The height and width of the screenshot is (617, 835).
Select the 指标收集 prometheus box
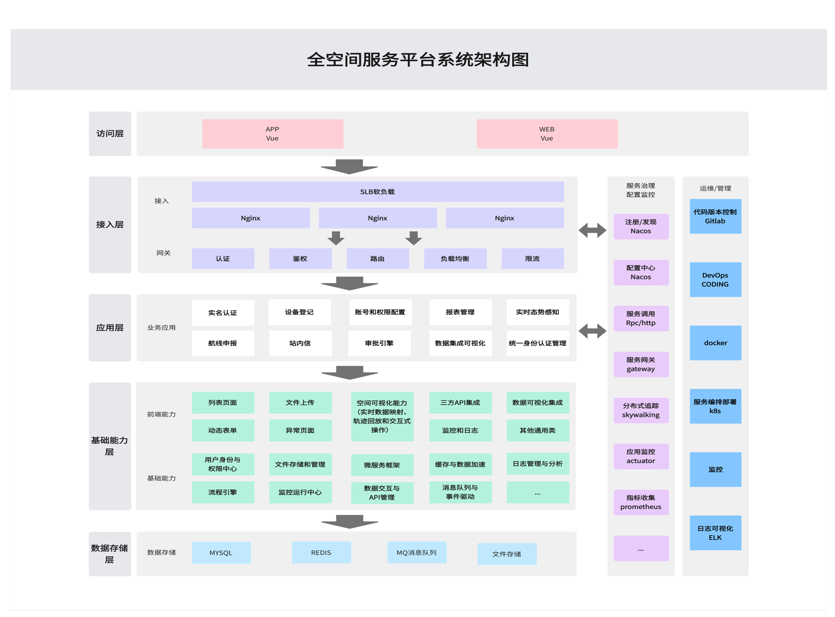click(x=641, y=503)
